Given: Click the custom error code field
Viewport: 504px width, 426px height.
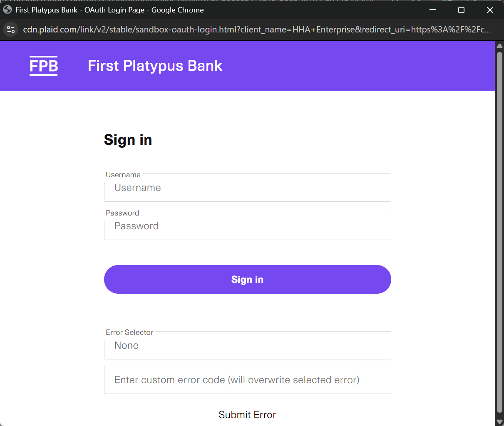Looking at the screenshot, I should (x=247, y=380).
